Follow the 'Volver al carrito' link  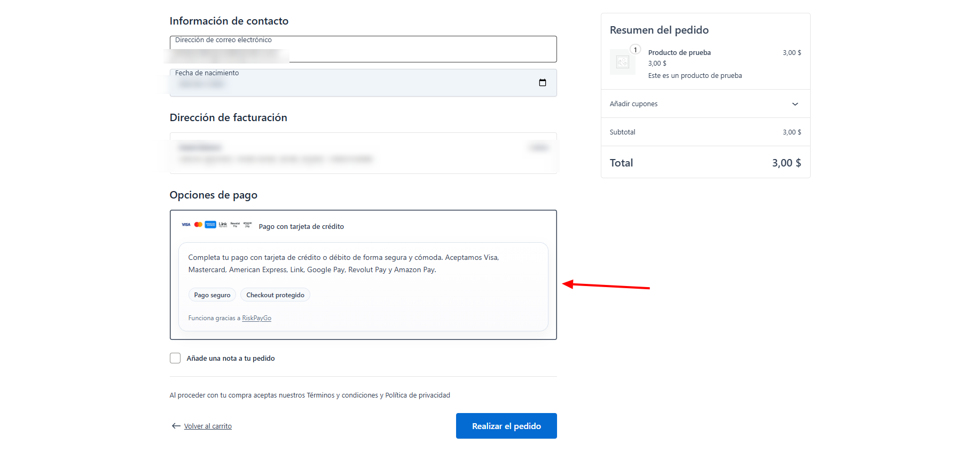208,426
